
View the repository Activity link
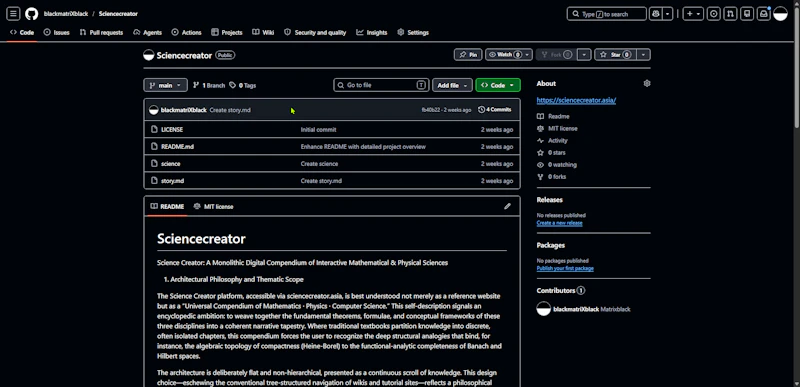pos(552,140)
